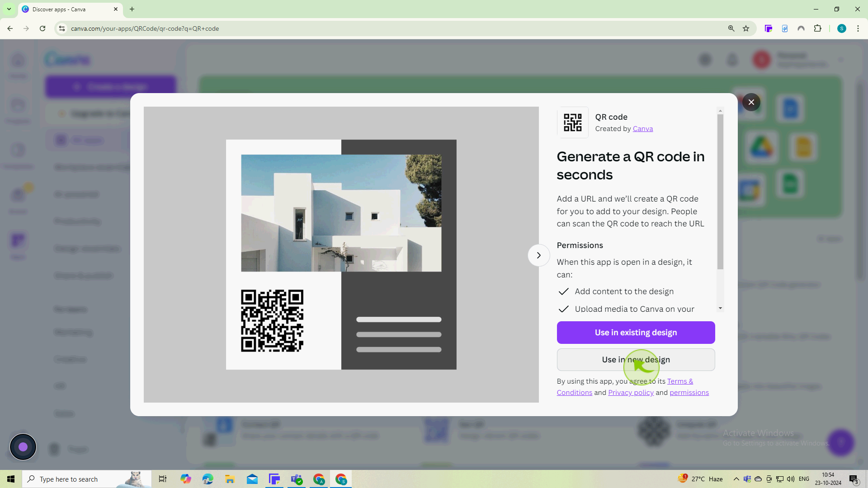Open Task View on the taskbar
The image size is (868, 488).
point(163,479)
